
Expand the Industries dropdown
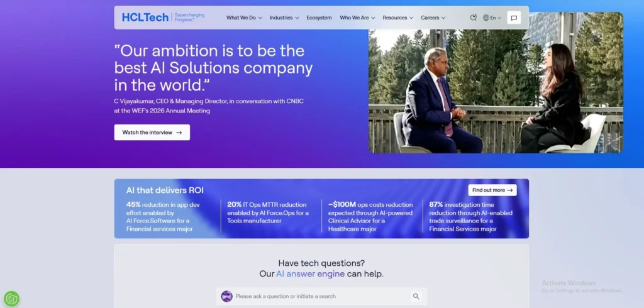click(x=284, y=18)
